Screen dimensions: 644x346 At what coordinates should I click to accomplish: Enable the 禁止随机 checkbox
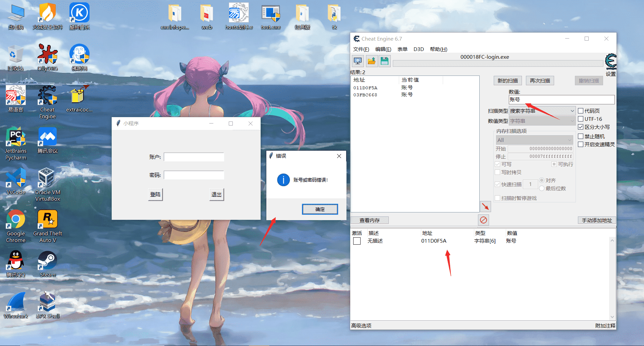pos(581,136)
